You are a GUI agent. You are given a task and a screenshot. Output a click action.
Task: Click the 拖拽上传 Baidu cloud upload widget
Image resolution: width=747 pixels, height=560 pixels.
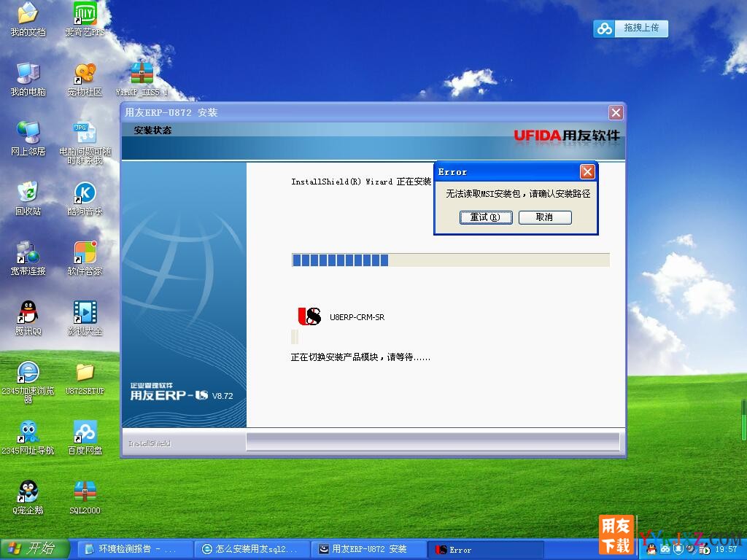(631, 28)
